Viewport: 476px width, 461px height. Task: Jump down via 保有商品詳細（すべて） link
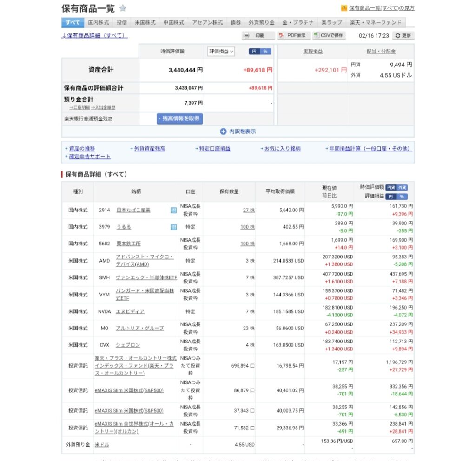point(94,35)
